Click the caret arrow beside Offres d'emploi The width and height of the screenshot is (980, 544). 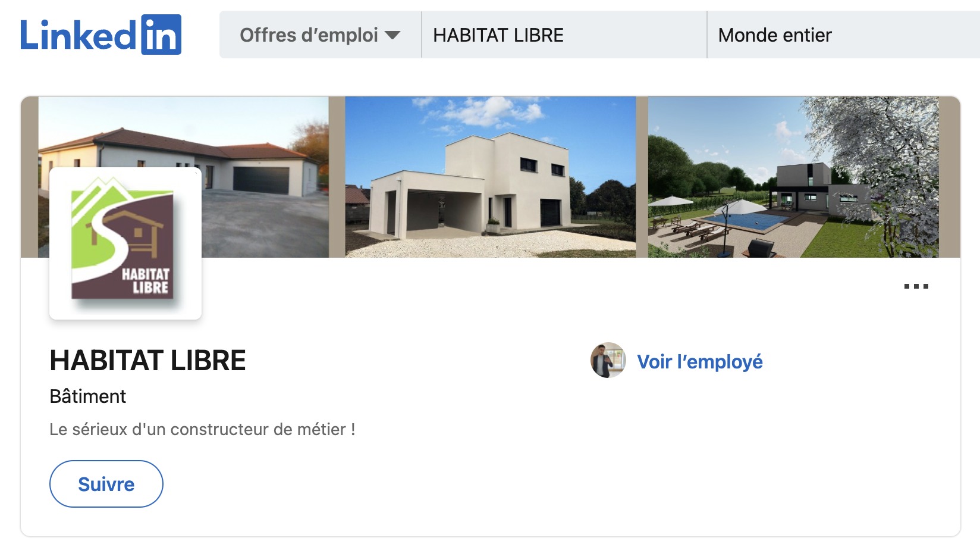(x=392, y=35)
